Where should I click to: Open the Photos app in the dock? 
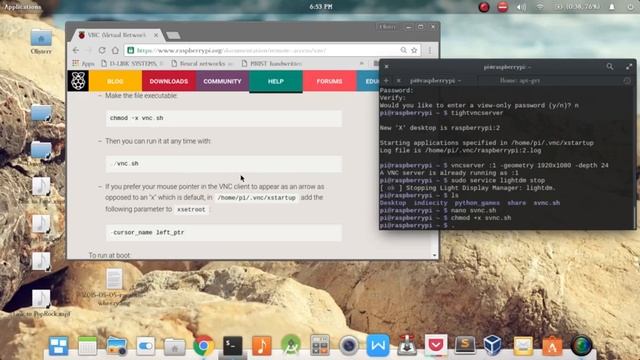coord(116,346)
